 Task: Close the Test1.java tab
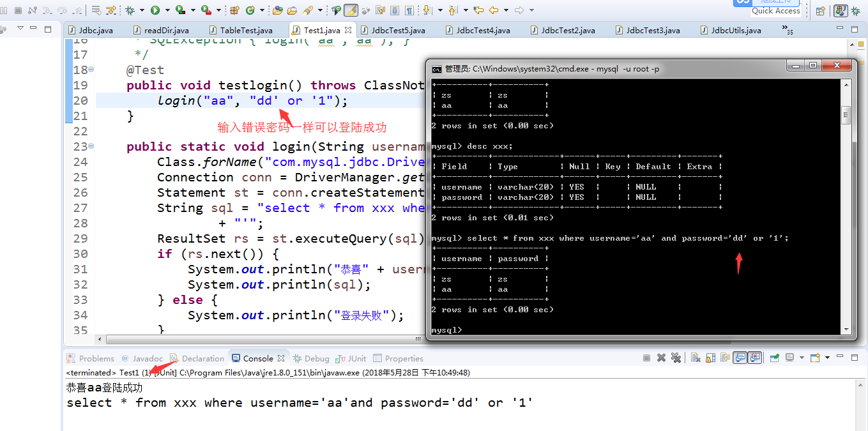coord(348,30)
